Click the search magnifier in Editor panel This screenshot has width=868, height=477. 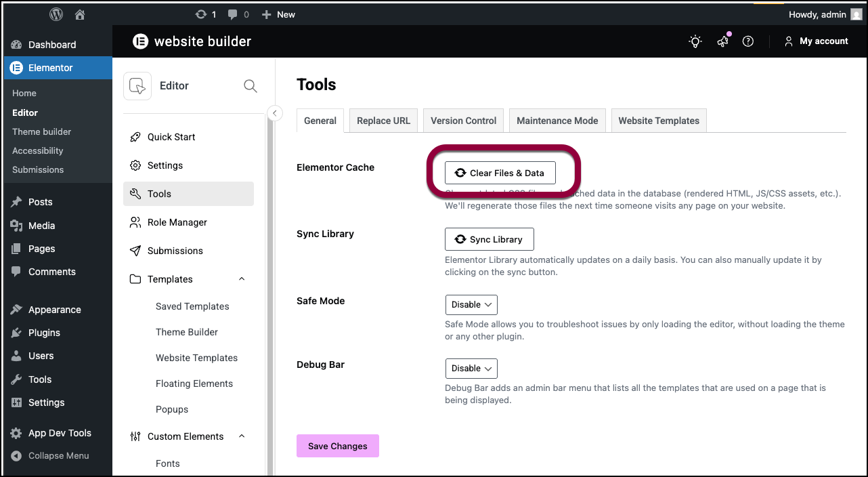click(250, 86)
